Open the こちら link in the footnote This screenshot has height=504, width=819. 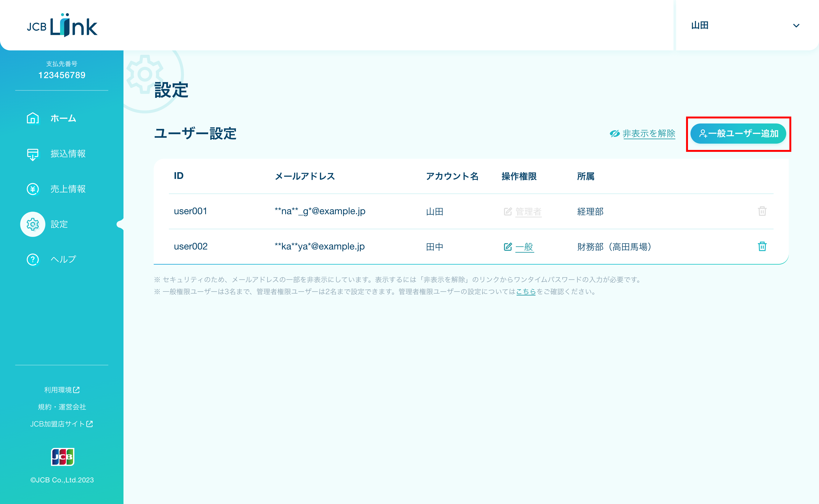(526, 292)
